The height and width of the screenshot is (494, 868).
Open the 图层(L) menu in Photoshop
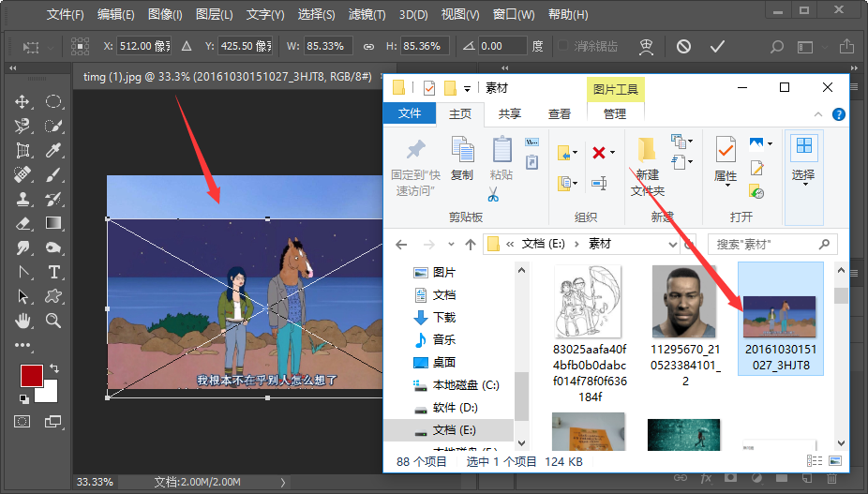click(x=215, y=14)
